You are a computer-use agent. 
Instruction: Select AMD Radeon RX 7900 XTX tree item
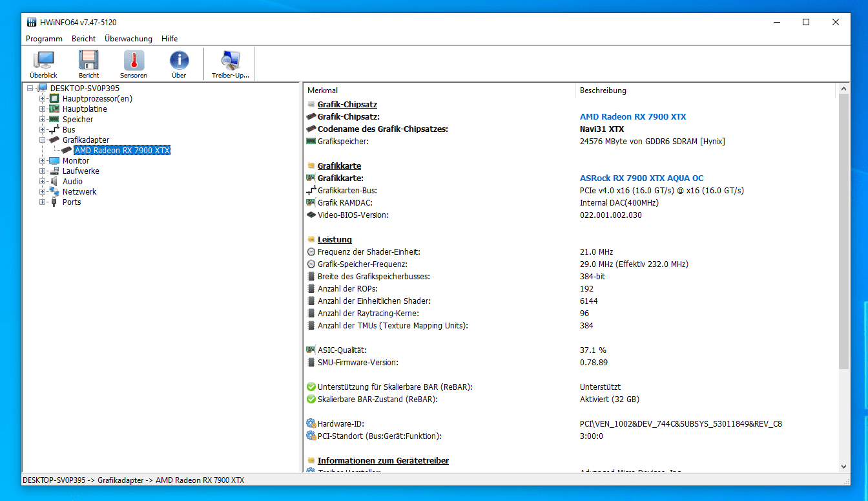[x=122, y=151]
